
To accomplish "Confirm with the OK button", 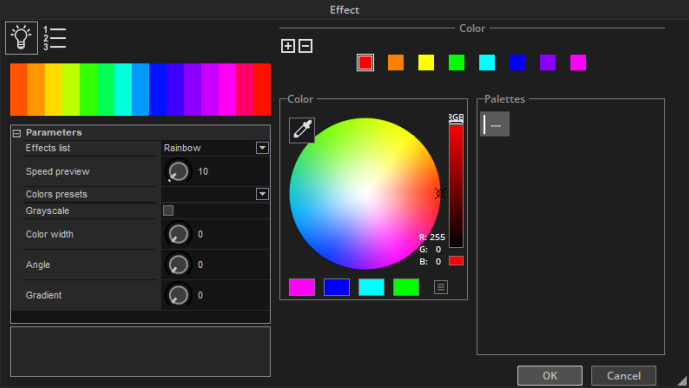I will pyautogui.click(x=550, y=376).
